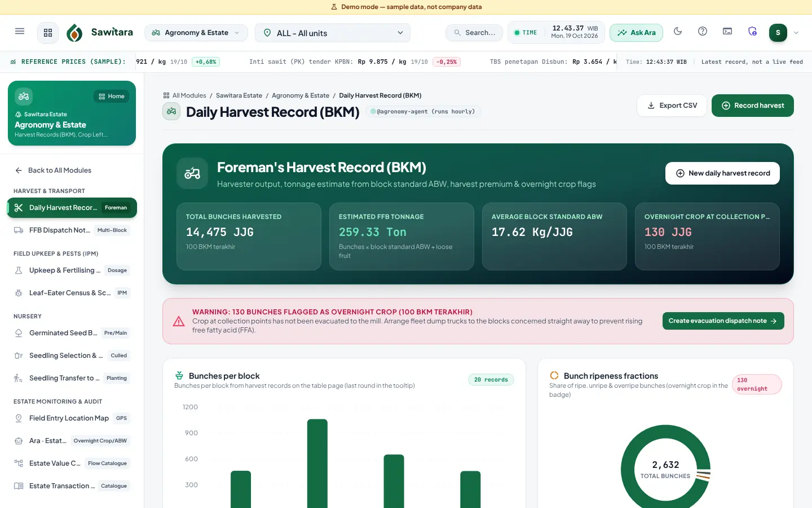Viewport: 812px width, 508px height.
Task: Toggle dark mode moon icon
Action: click(678, 32)
